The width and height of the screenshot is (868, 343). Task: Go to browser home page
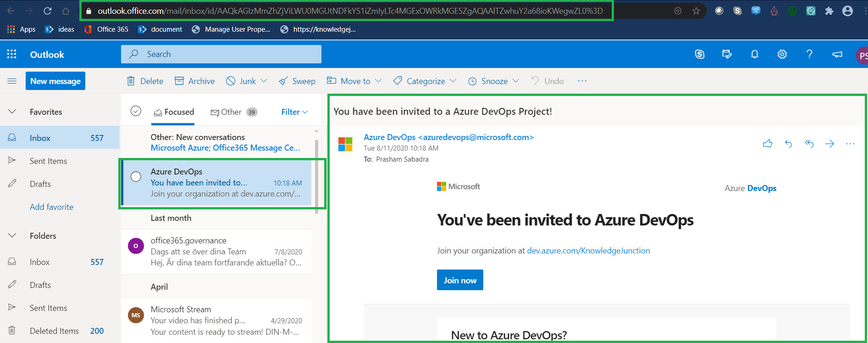[66, 11]
